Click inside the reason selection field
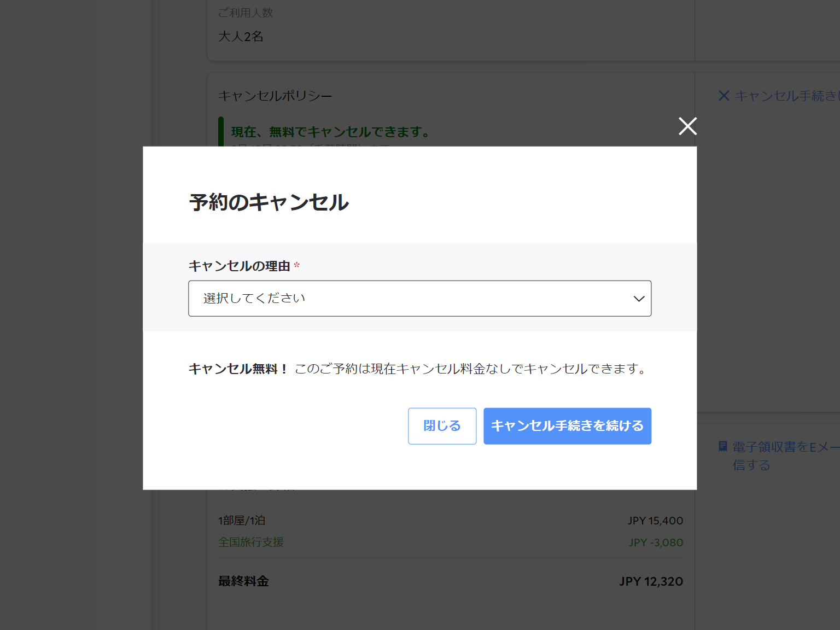840x630 pixels. pyautogui.click(x=383, y=299)
